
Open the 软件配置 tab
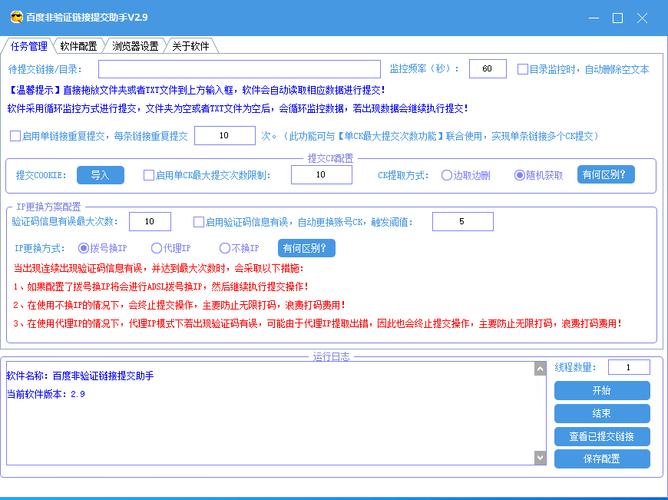(x=78, y=46)
